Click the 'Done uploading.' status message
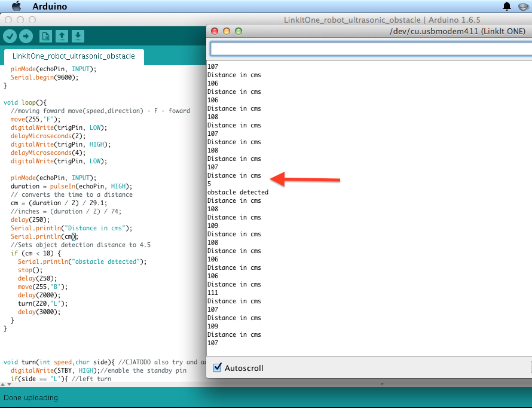Screen dimensions: 532x408 (31, 397)
